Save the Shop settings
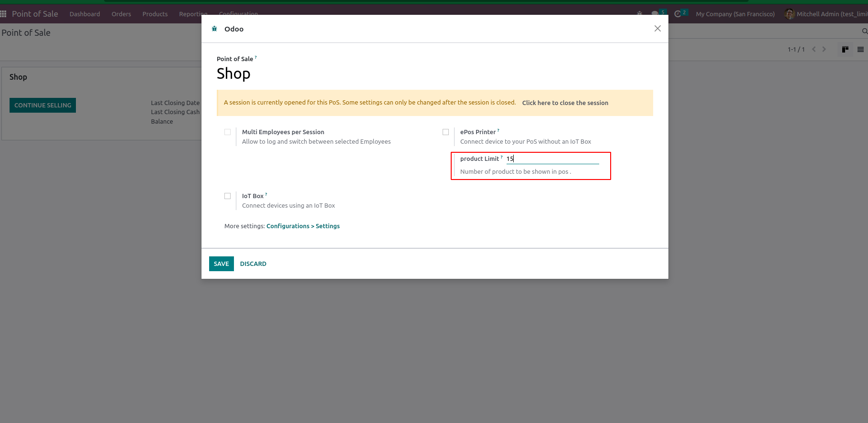Image resolution: width=868 pixels, height=423 pixels. click(x=222, y=264)
